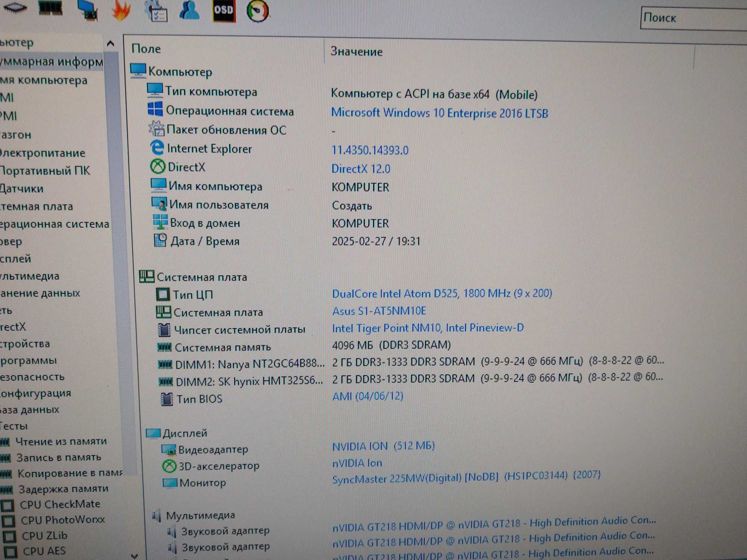
Task: Click the Тип BIOS chip icon
Action: click(x=167, y=399)
